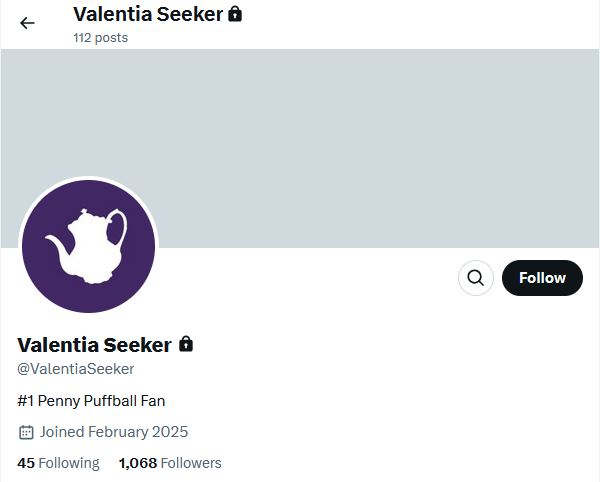Click the #1 Penny Puffball Fan bio

[x=91, y=401]
